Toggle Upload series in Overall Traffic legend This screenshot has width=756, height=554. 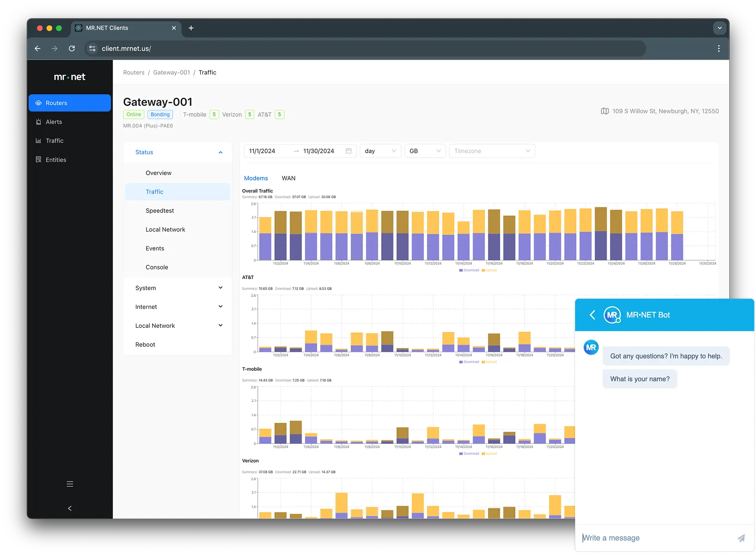(489, 270)
